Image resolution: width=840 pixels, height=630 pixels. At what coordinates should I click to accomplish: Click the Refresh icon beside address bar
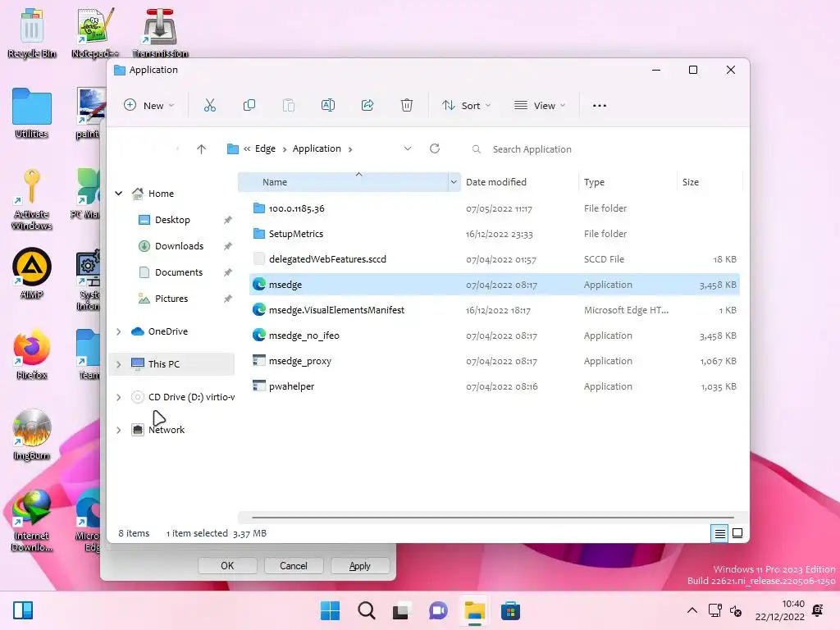[x=435, y=148]
